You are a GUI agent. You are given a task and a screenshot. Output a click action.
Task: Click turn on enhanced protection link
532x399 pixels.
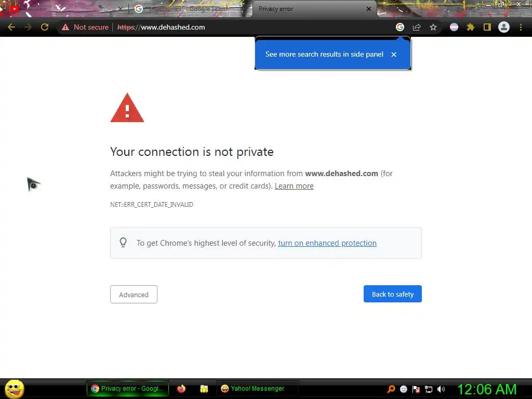pos(327,243)
